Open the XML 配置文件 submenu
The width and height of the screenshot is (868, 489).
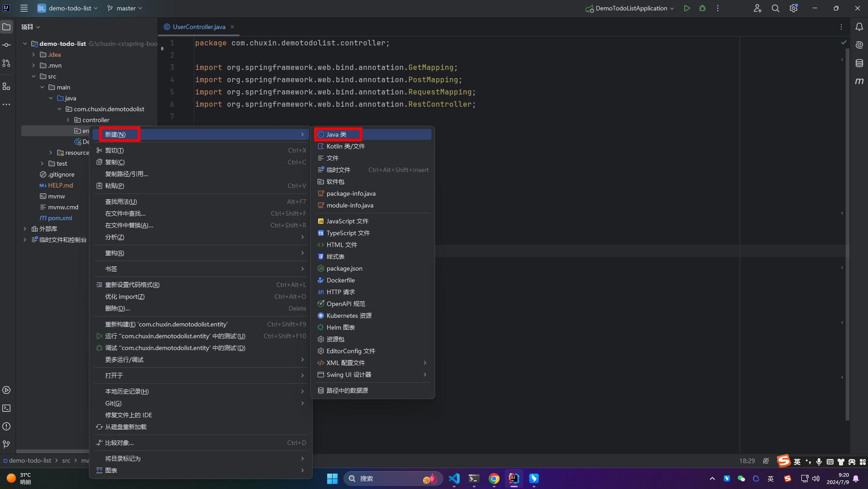coord(373,363)
